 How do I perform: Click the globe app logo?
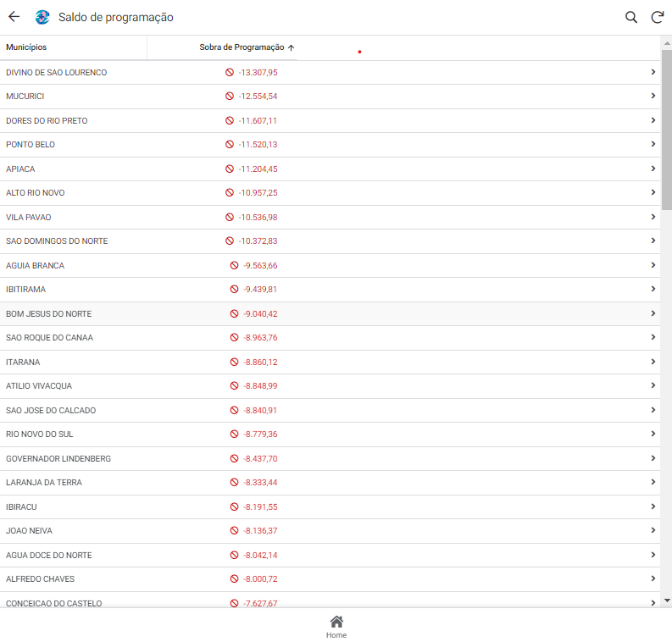click(42, 17)
